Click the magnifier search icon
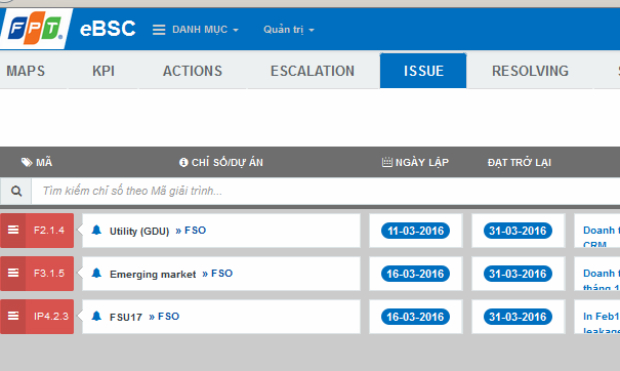The width and height of the screenshot is (620, 371). [16, 191]
